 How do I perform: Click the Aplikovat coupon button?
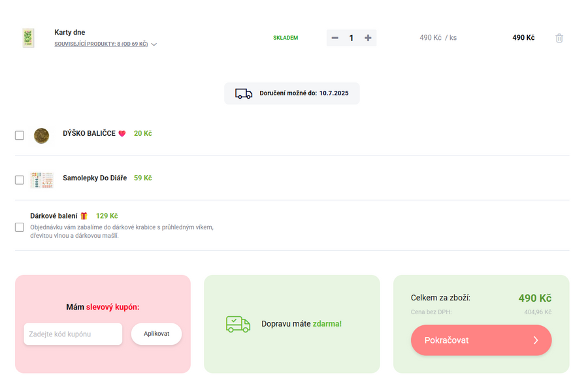point(156,334)
